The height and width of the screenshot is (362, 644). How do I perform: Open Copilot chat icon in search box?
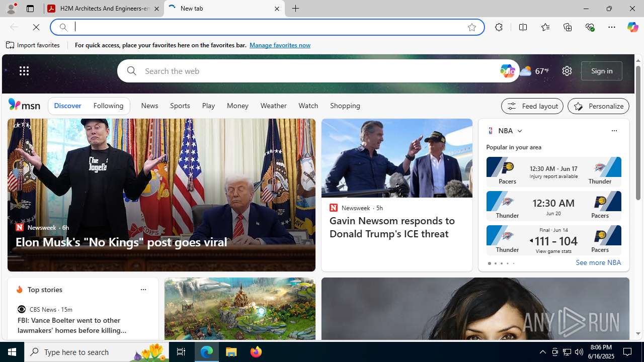click(508, 71)
